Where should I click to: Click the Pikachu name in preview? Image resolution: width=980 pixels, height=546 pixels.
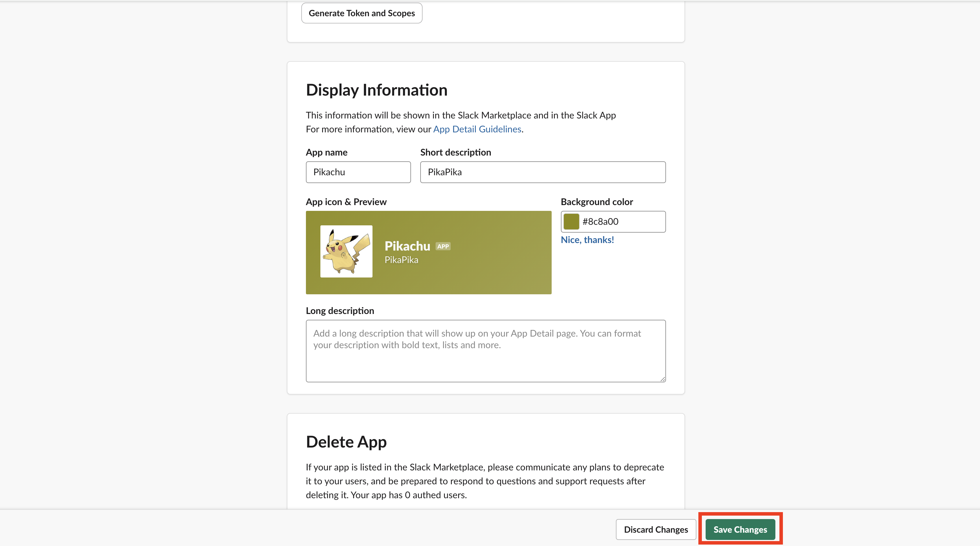point(407,246)
